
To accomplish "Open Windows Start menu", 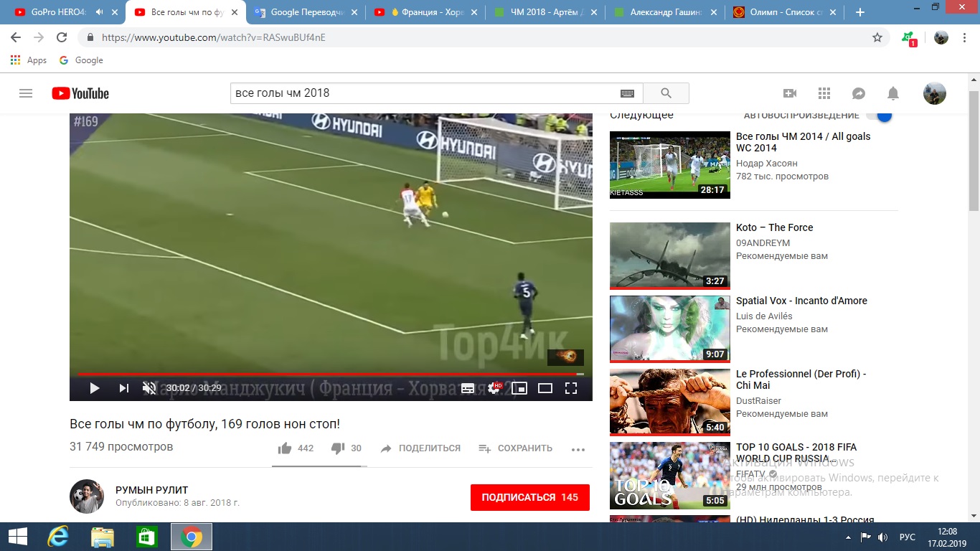I will [17, 537].
